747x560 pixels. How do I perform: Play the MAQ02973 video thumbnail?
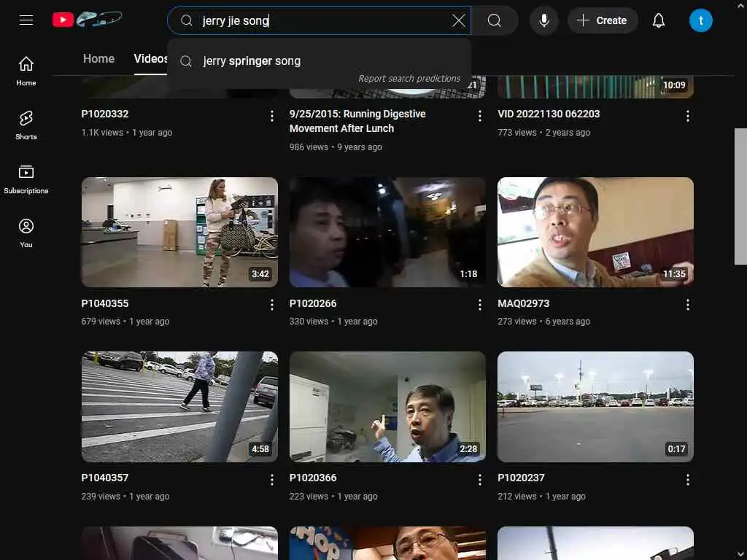595,233
